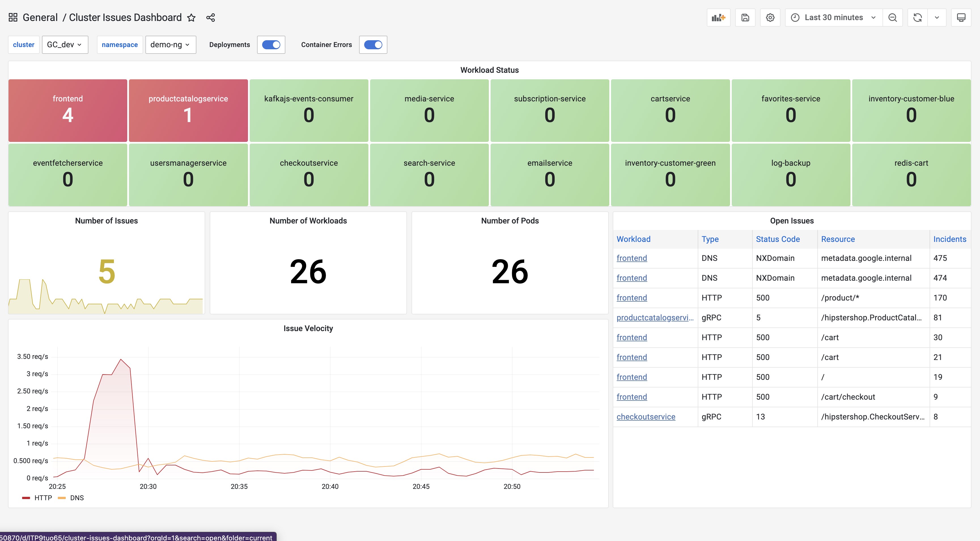The width and height of the screenshot is (980, 541).
Task: Cycle view mode with monitor icon
Action: 961,18
